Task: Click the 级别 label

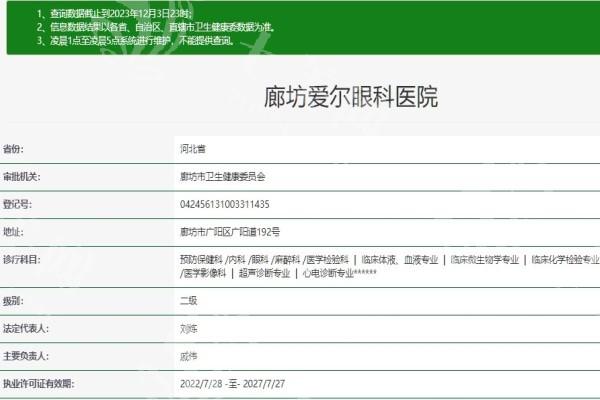Action: click(x=13, y=301)
